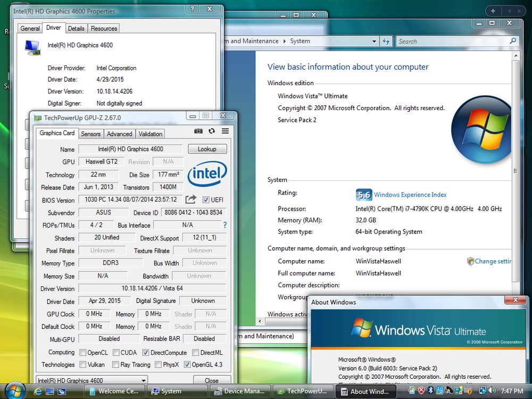
Task: Click the BIOS export share icon
Action: pyautogui.click(x=190, y=199)
